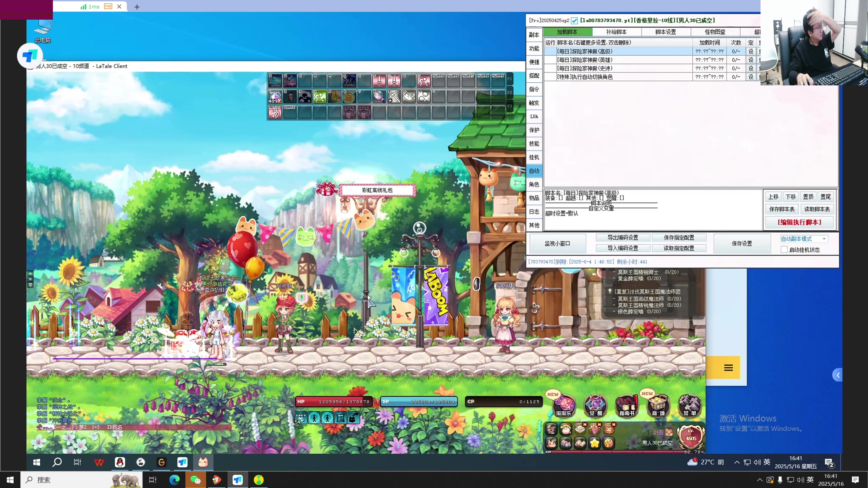Viewport: 868px width, 488px height.
Task: Click the yellow hamburger menu button
Action: pos(728,368)
